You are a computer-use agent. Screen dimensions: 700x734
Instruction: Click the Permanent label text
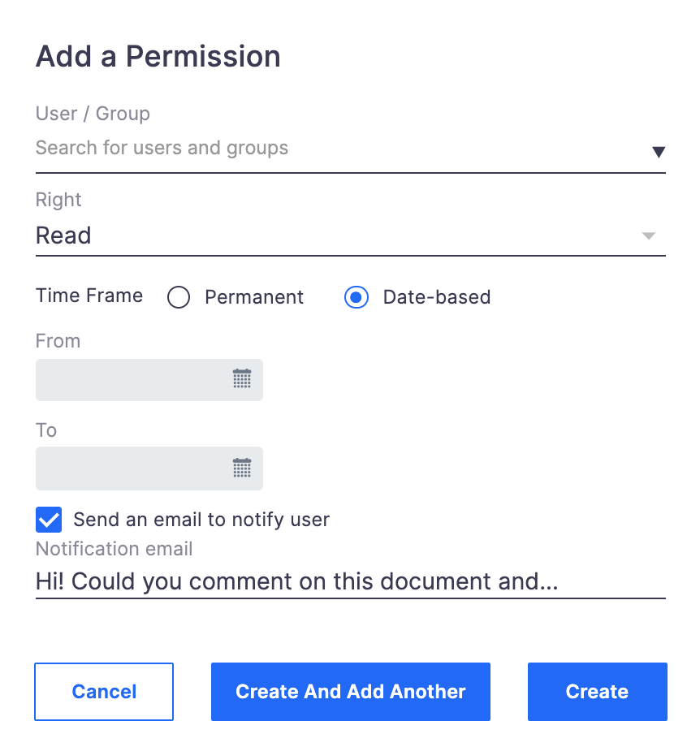pyautogui.click(x=254, y=297)
